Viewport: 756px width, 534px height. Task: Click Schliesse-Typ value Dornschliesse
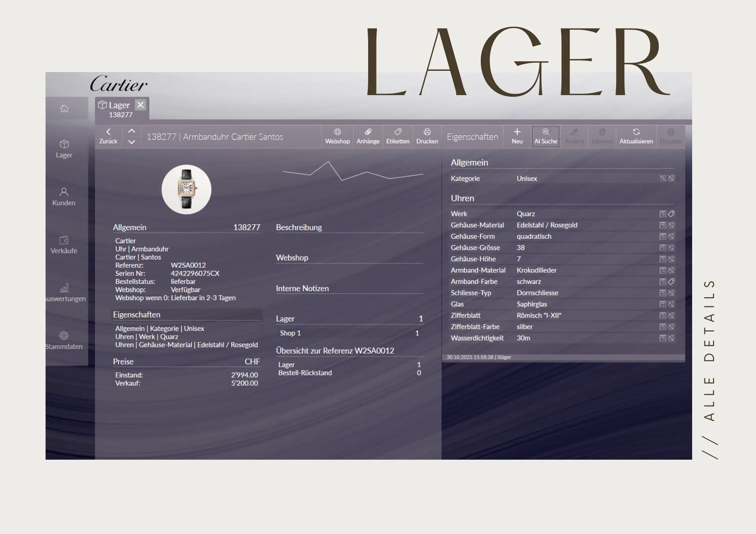click(x=537, y=293)
